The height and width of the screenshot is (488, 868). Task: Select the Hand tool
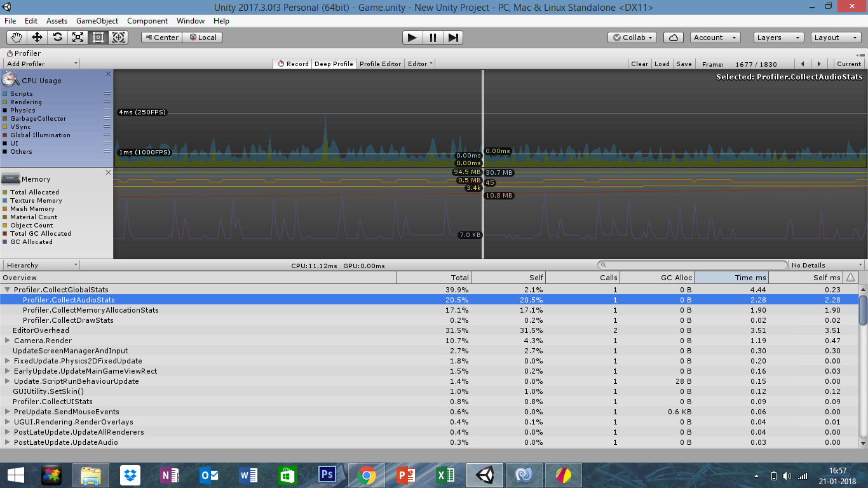(17, 37)
